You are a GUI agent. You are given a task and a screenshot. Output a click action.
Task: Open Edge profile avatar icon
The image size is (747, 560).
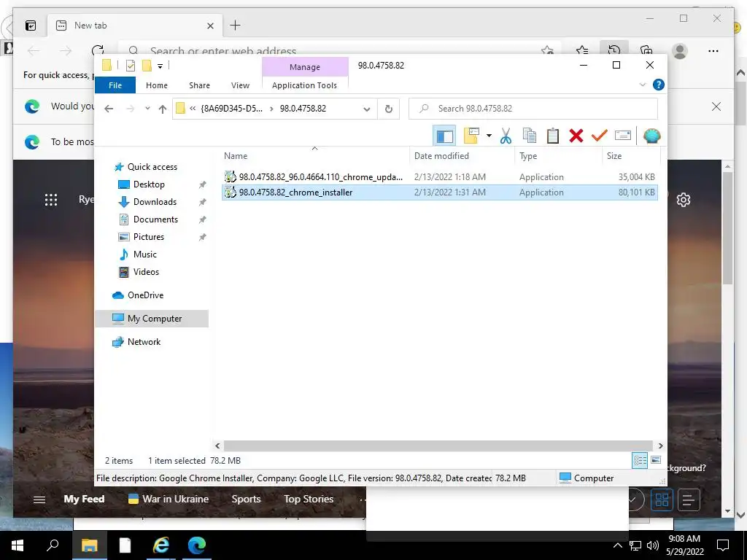point(680,51)
